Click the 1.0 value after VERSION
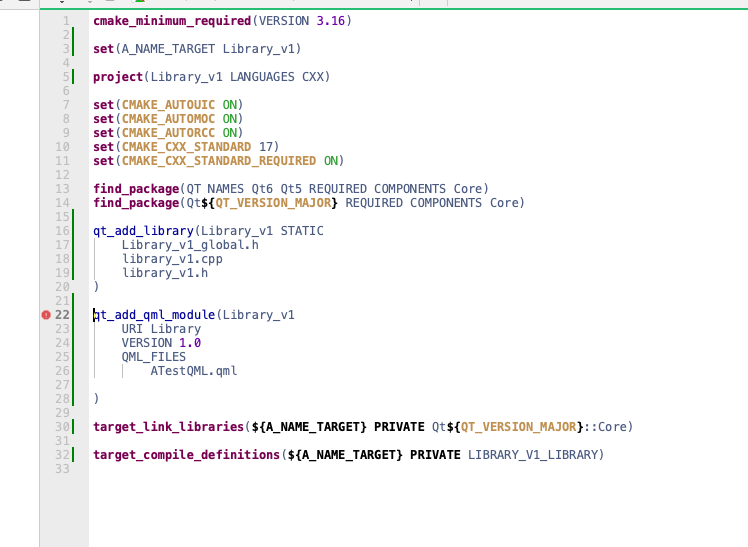Screen dimensions: 748x547 [x=190, y=343]
